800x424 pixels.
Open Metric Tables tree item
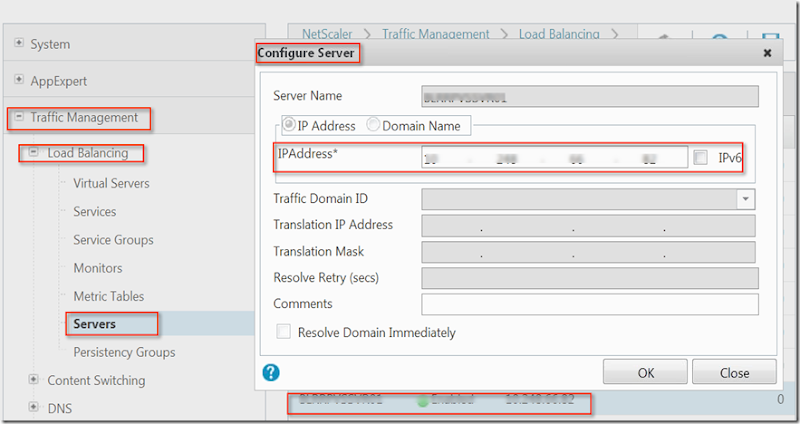click(x=109, y=296)
